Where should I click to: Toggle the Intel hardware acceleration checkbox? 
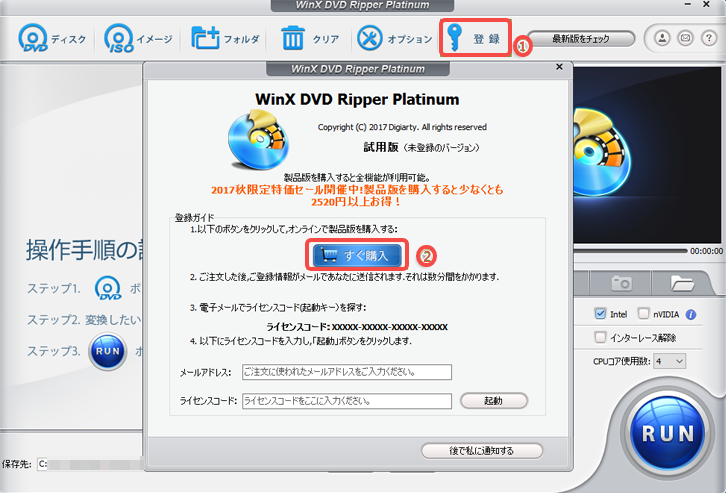tap(600, 314)
